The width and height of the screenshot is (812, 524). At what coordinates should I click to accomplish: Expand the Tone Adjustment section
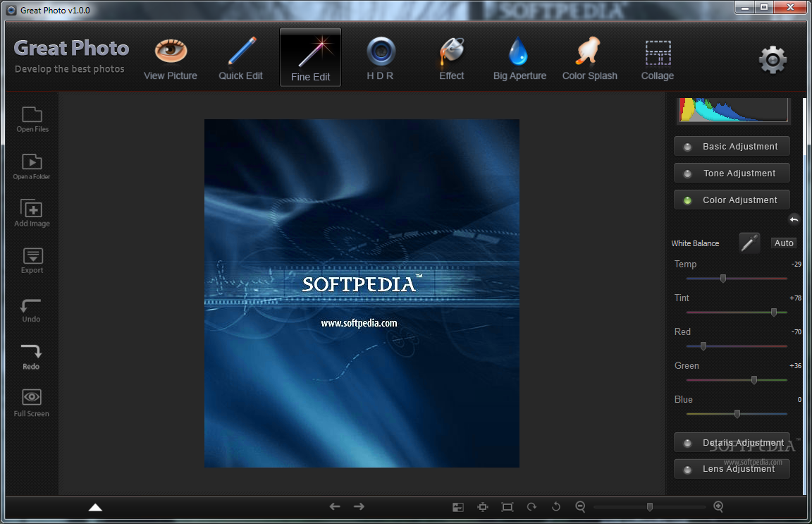pyautogui.click(x=732, y=173)
